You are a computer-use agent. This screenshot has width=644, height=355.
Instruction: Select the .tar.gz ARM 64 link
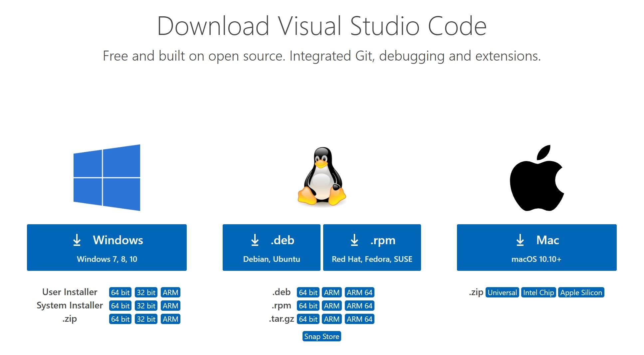click(359, 319)
